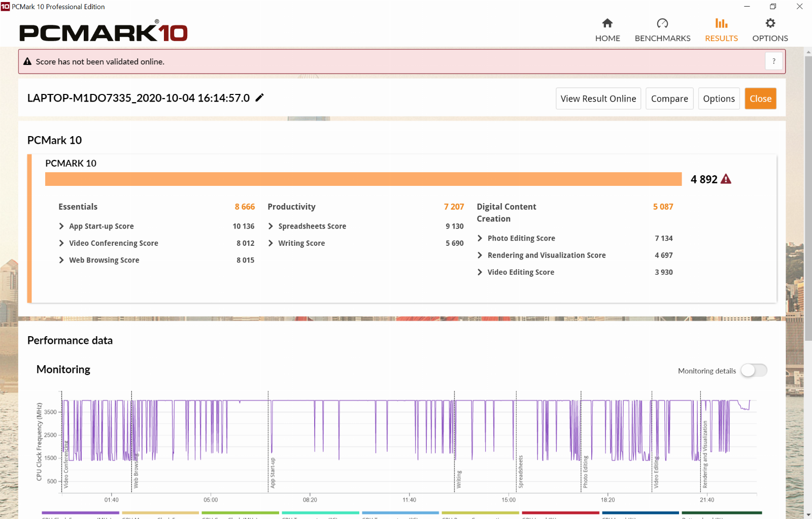Click the Video Conferencing marker on chart
Viewport: 812px width, 519px height.
[x=65, y=464]
